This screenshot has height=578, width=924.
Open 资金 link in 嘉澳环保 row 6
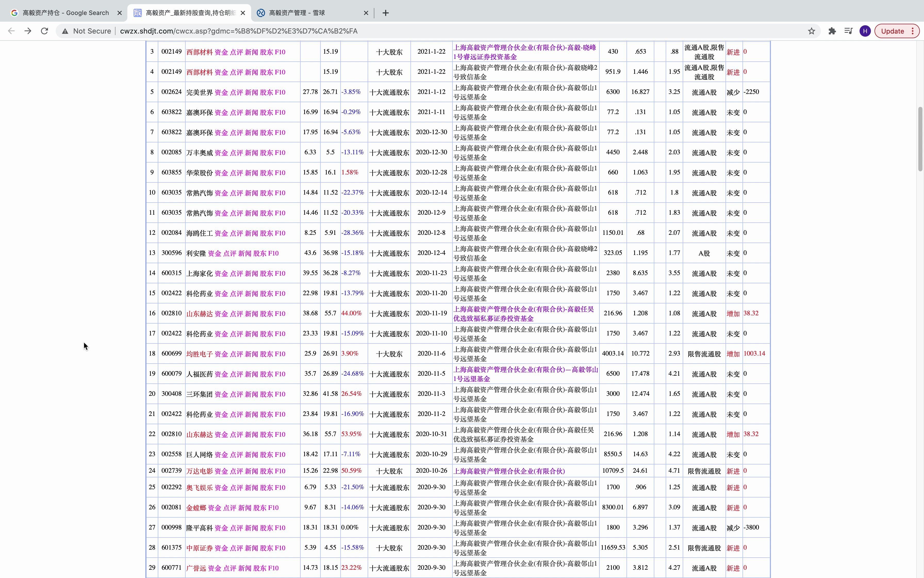coord(221,113)
